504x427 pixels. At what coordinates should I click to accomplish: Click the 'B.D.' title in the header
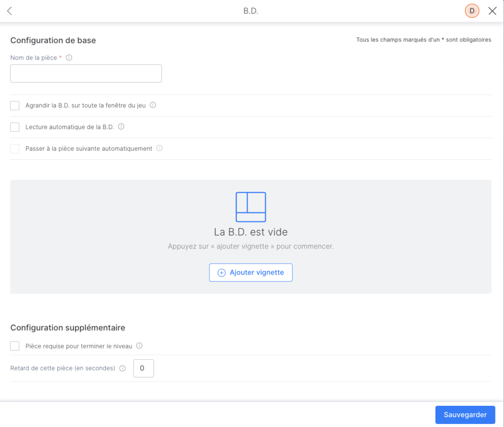(x=251, y=11)
